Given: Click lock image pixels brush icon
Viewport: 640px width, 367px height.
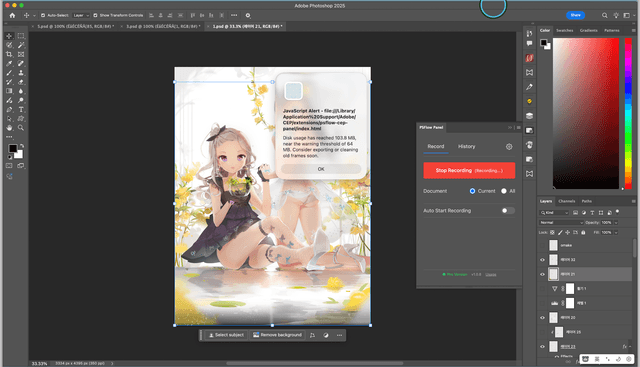Looking at the screenshot, I should click(560, 232).
